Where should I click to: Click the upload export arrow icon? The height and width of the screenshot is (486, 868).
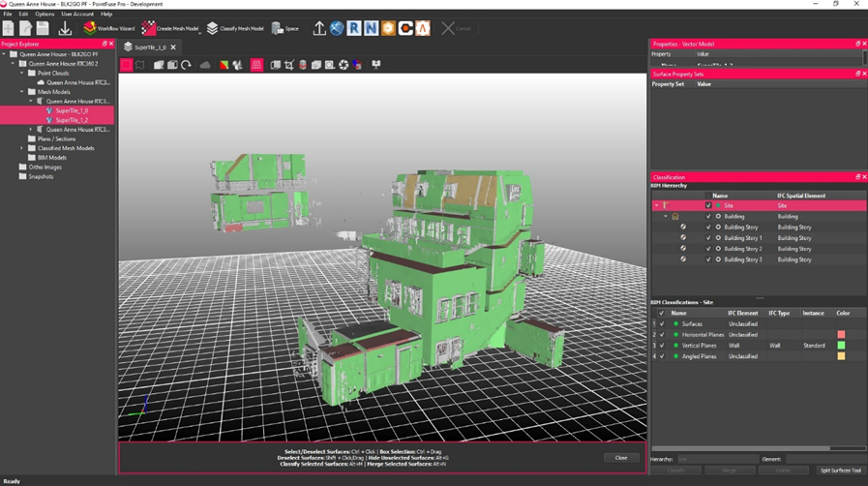pos(318,28)
